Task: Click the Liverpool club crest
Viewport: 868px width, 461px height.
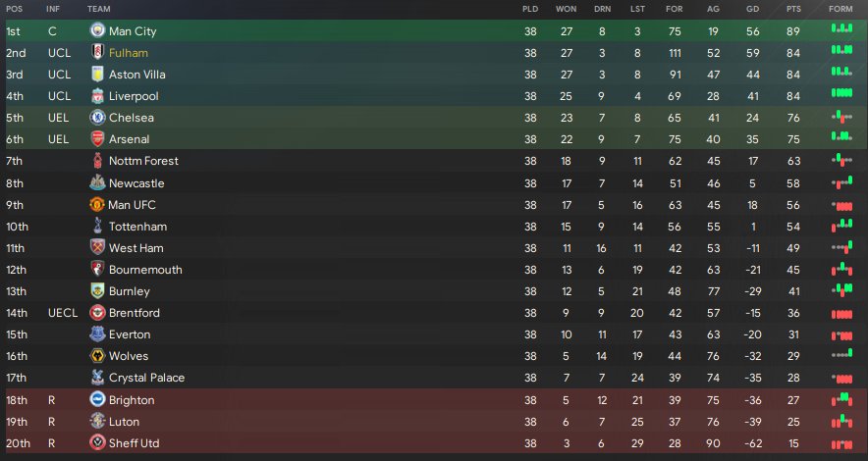Action: click(96, 96)
